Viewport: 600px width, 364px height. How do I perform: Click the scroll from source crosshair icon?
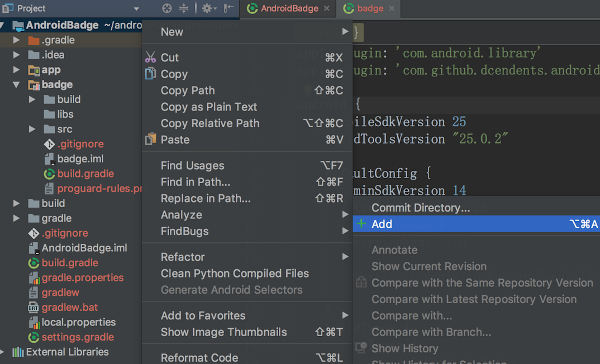tap(167, 8)
